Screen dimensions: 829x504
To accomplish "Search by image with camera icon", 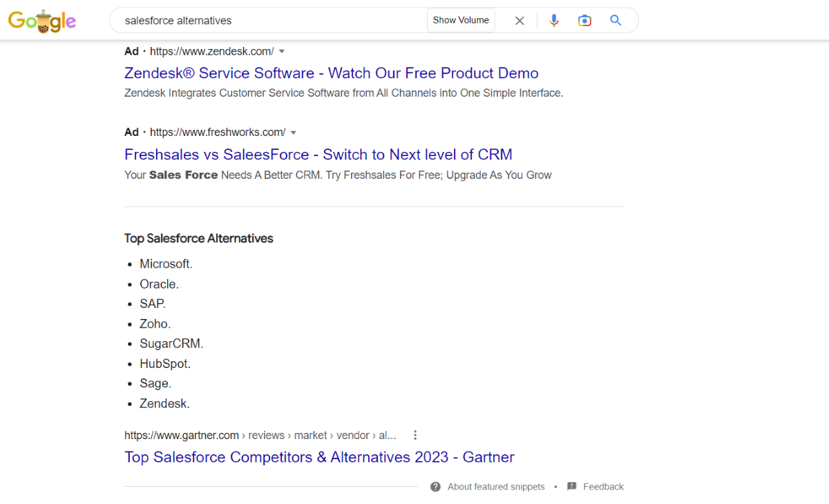I will pos(585,21).
